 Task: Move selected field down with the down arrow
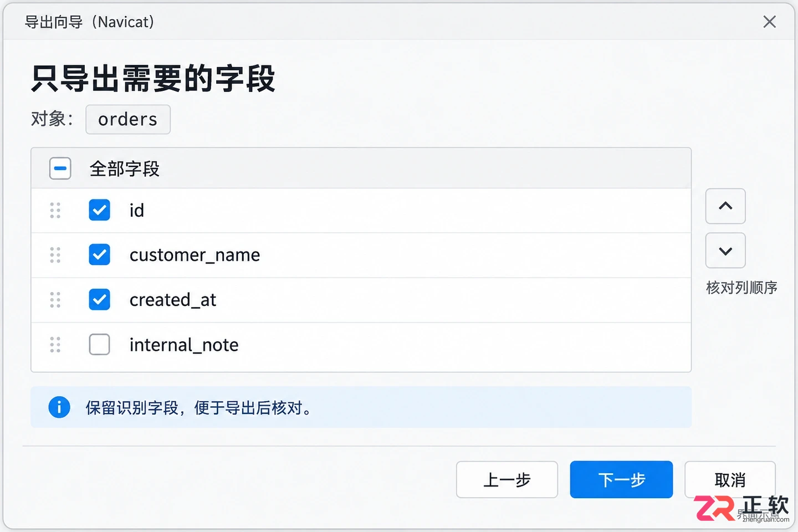click(725, 250)
